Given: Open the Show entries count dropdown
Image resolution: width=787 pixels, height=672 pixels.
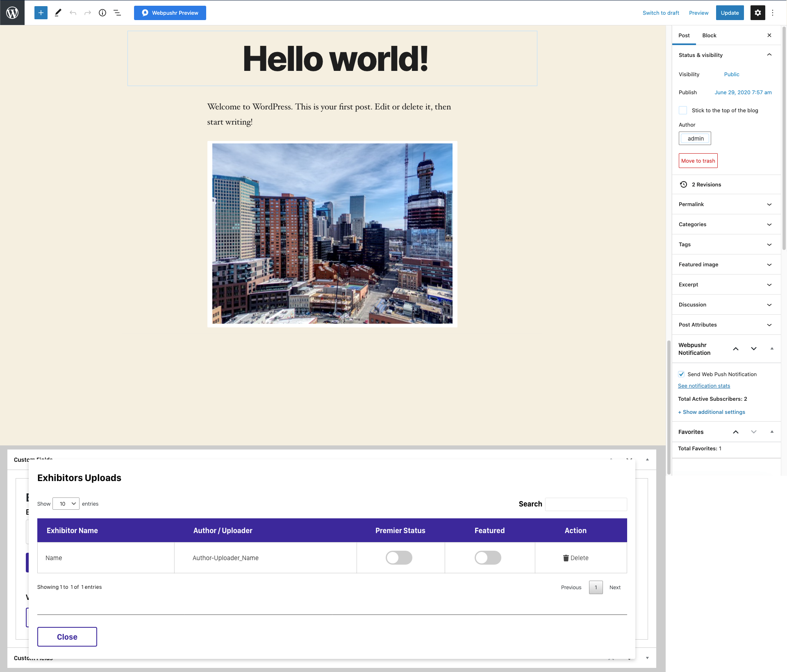Looking at the screenshot, I should pos(66,504).
